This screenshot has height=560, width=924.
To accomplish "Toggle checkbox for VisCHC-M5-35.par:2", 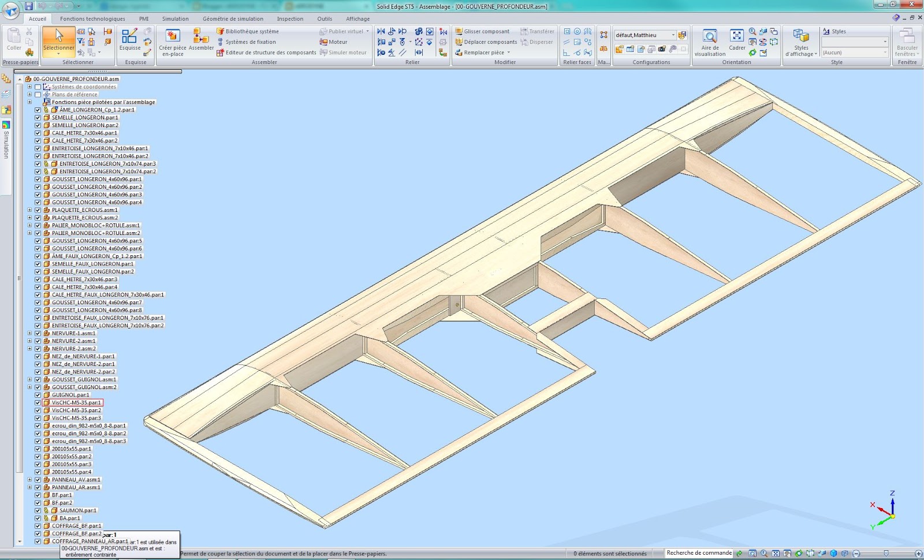I will (x=38, y=410).
